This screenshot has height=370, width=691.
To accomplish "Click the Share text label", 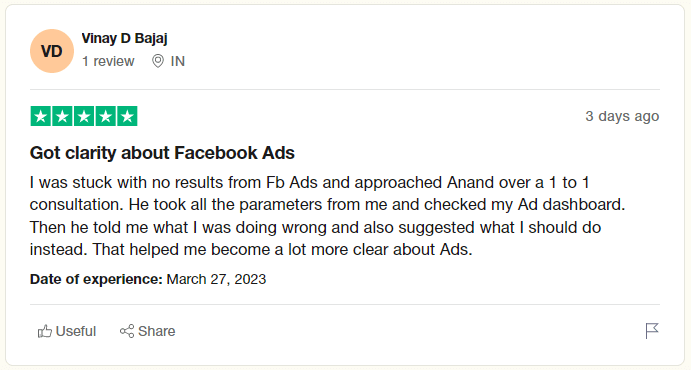I will pos(156,331).
